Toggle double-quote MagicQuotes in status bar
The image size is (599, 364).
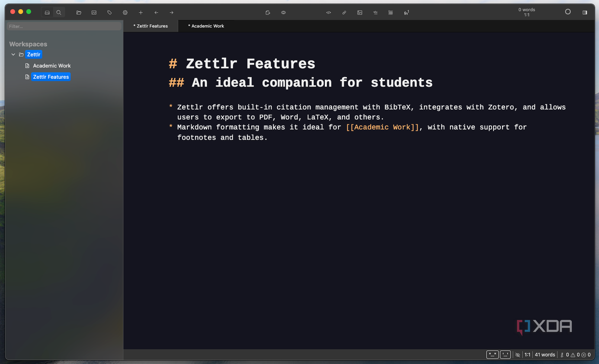493,354
